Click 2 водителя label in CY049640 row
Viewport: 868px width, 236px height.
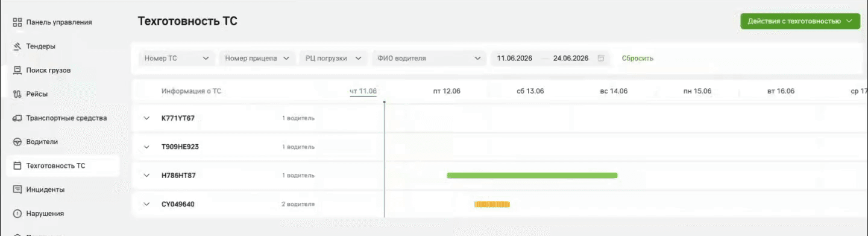[298, 204]
